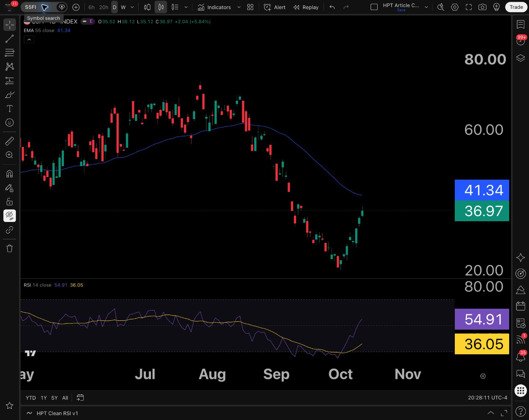
Task: Open the HPT Article layout dropdown arrow
Action: point(426,7)
